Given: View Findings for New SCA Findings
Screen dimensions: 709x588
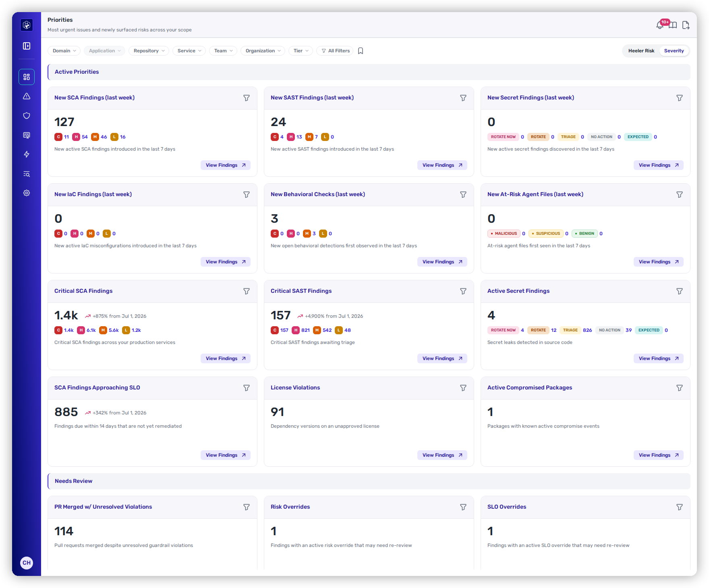Looking at the screenshot, I should tap(226, 165).
